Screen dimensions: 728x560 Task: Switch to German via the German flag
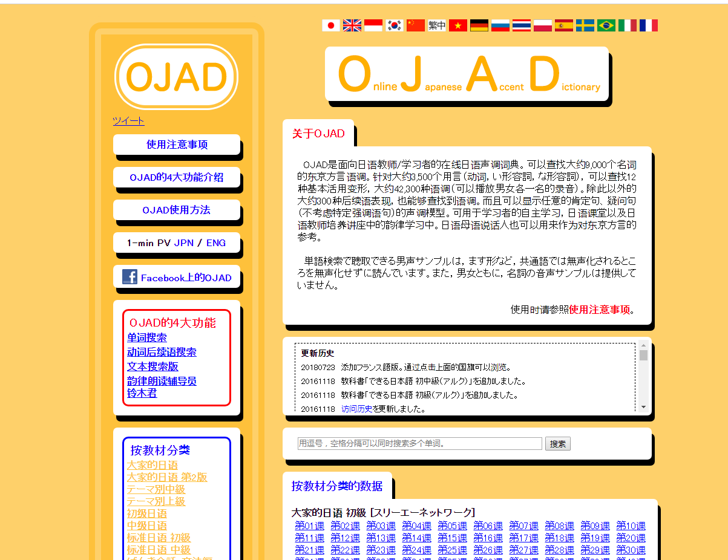tap(479, 25)
